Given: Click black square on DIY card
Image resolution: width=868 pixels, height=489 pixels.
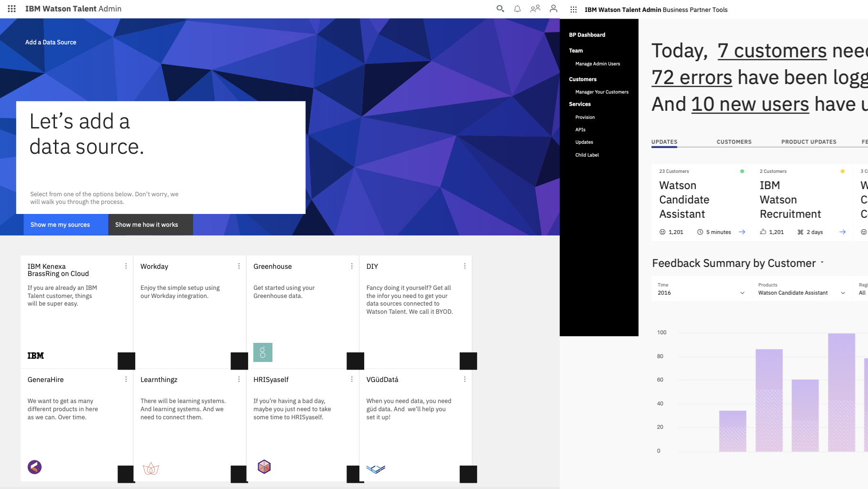Looking at the screenshot, I should pos(468,361).
